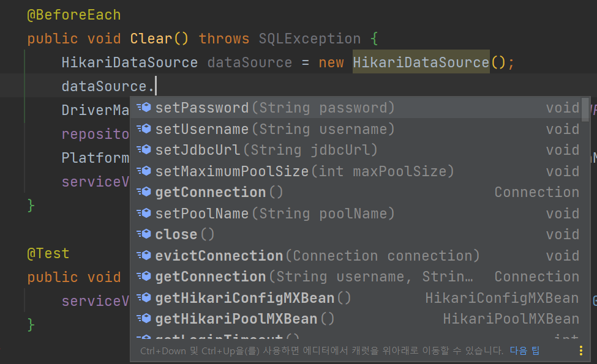
Task: Click the dataSource variable declaration name
Action: (250, 62)
